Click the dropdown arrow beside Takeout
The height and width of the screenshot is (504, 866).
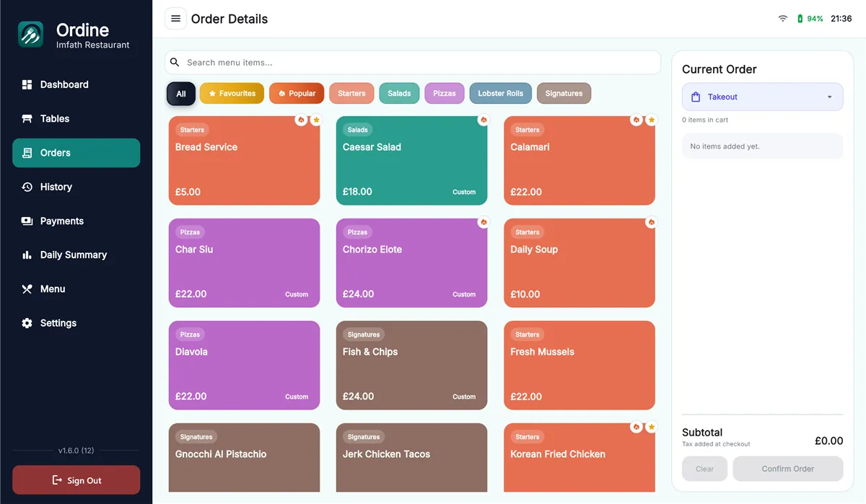[x=829, y=97]
